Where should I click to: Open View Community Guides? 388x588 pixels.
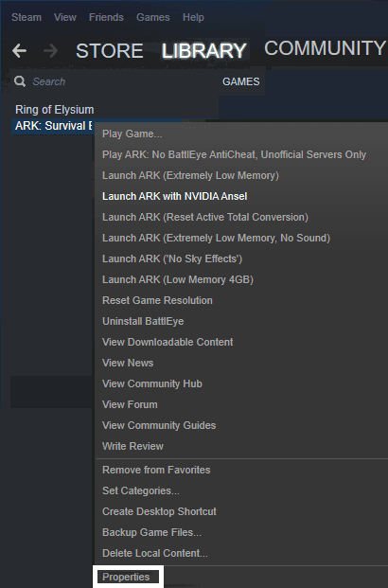coord(159,425)
